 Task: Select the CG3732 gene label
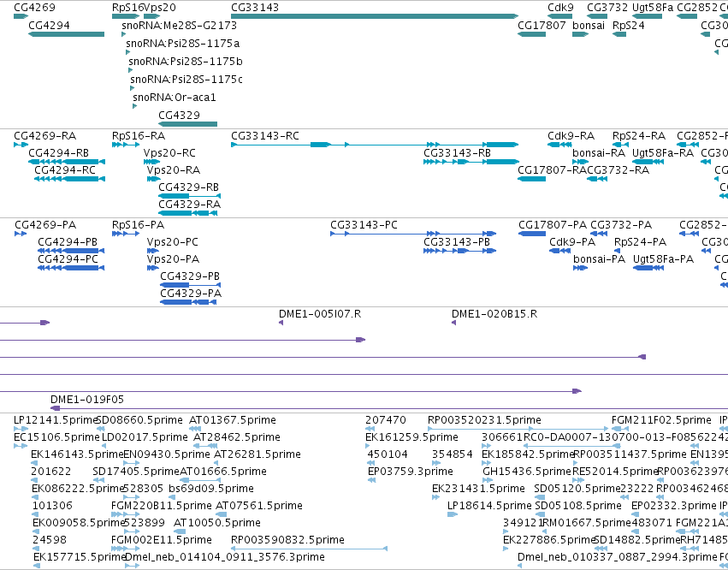[607, 8]
